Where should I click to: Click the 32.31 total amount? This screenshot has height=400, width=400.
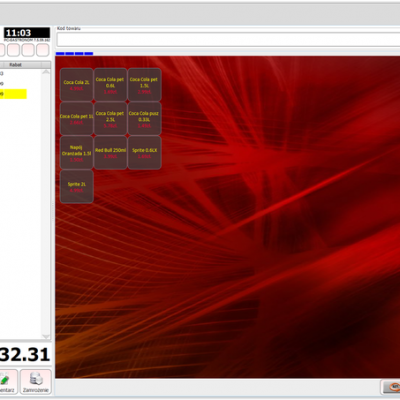click(x=25, y=354)
